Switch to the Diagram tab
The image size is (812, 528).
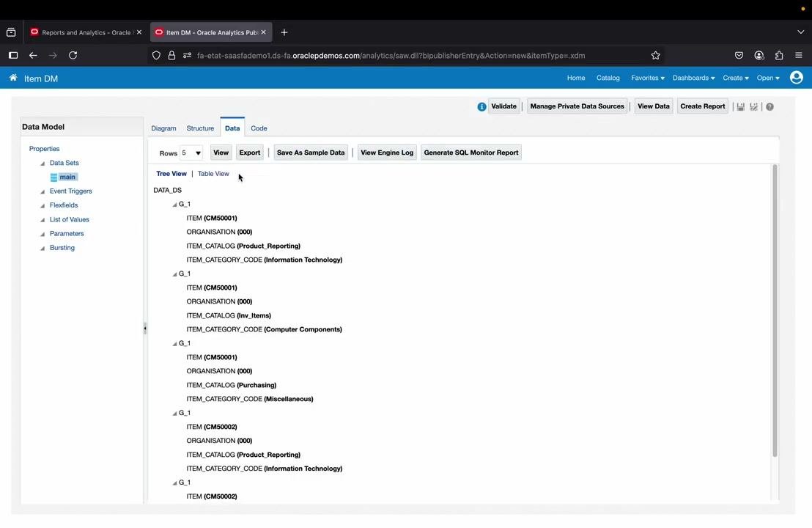(x=163, y=128)
